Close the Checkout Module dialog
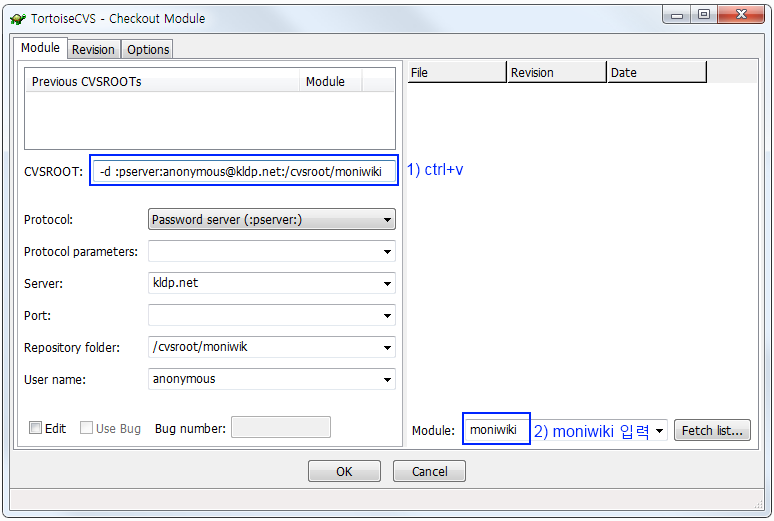This screenshot has height=521, width=774. (740, 15)
